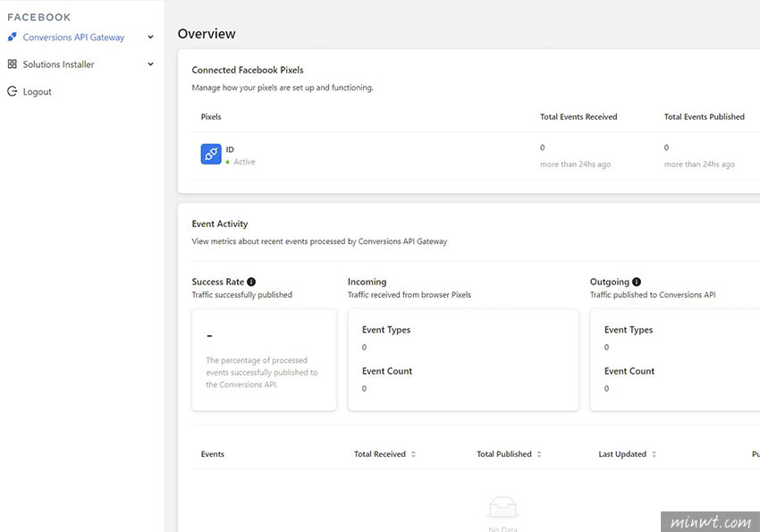The image size is (760, 532).
Task: Open the Outgoing info tooltip icon
Action: coord(637,282)
